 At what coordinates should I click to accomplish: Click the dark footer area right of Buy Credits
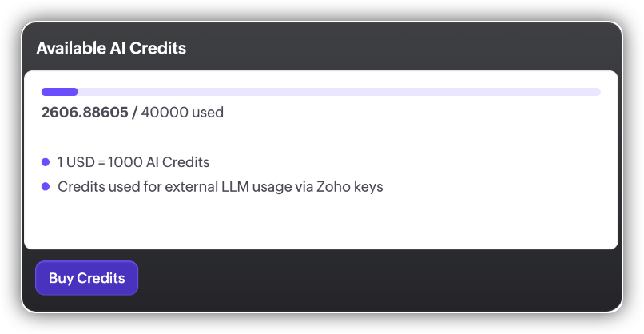384,278
